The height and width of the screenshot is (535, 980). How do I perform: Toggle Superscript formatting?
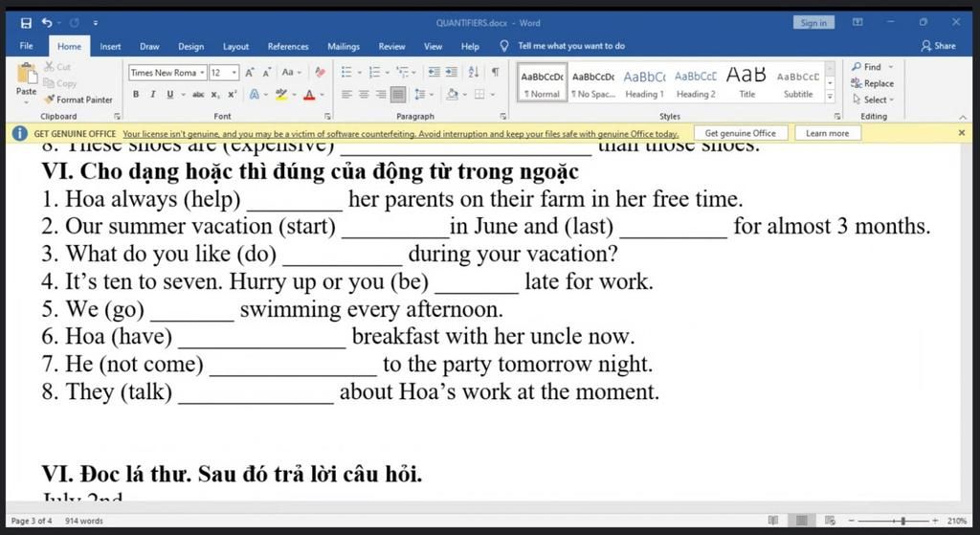tap(232, 95)
